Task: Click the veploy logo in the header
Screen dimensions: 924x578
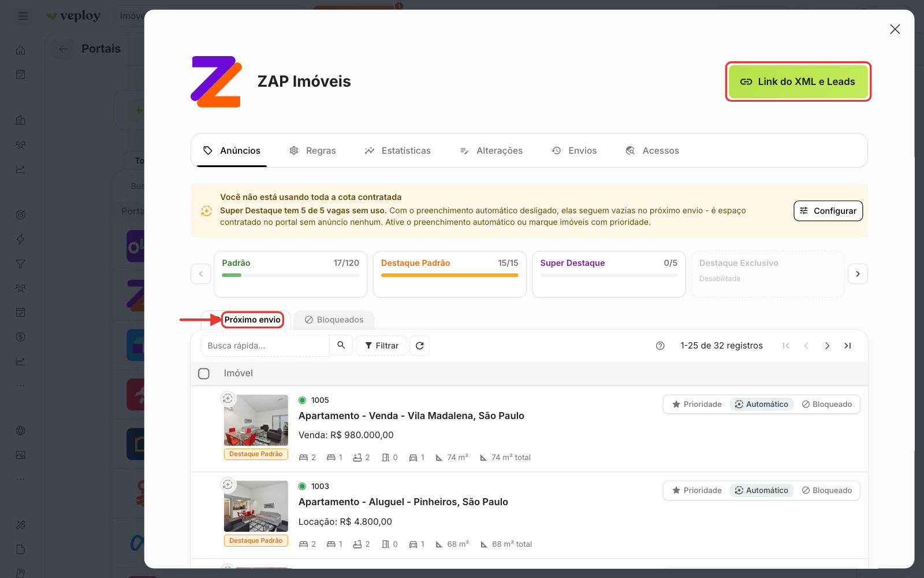Action: coord(74,16)
